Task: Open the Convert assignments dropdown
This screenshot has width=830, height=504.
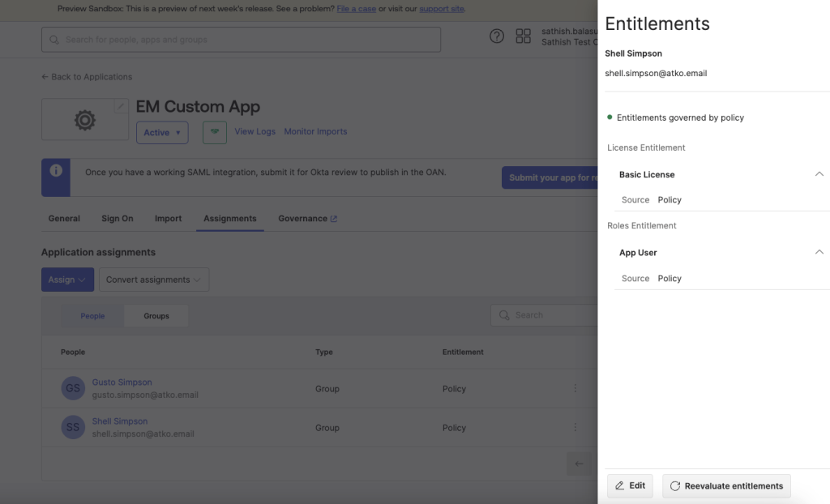Action: [153, 280]
